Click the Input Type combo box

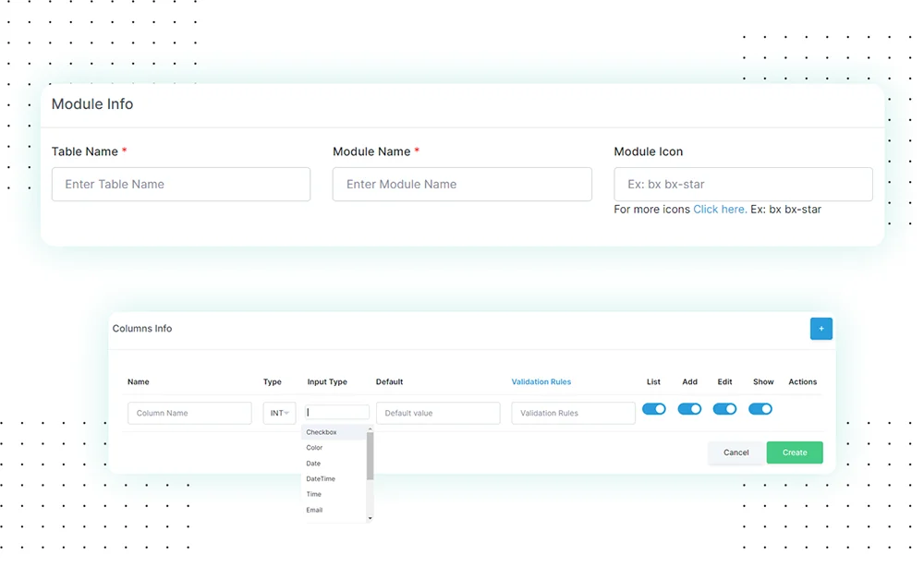pyautogui.click(x=337, y=413)
